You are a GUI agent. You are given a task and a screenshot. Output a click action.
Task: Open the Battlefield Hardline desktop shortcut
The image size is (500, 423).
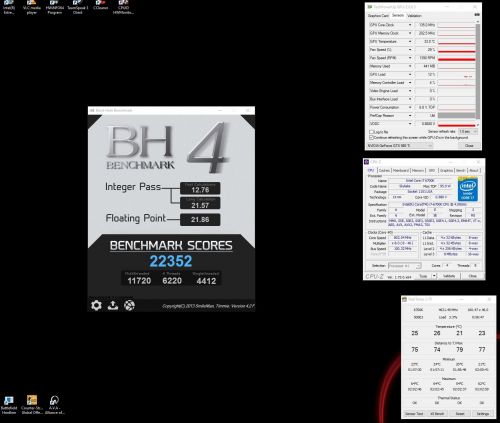click(9, 405)
